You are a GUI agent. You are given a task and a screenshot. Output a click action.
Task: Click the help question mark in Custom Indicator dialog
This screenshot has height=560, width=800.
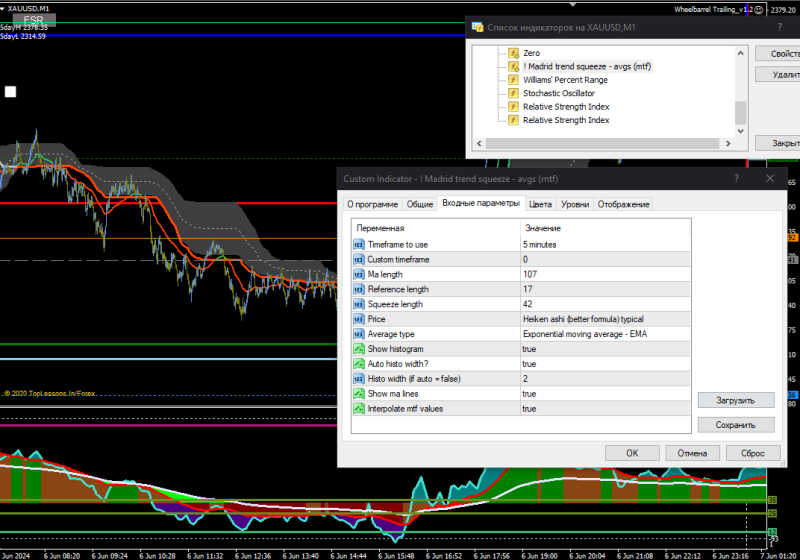point(736,178)
